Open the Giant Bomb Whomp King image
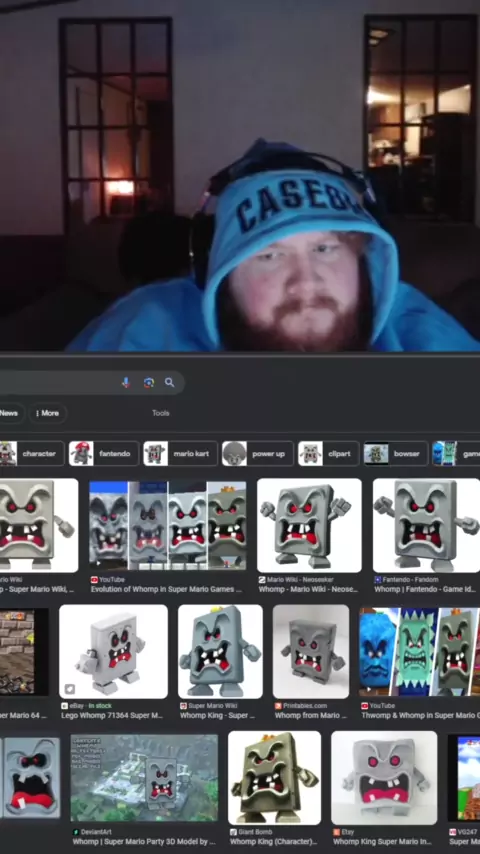 pyautogui.click(x=275, y=778)
